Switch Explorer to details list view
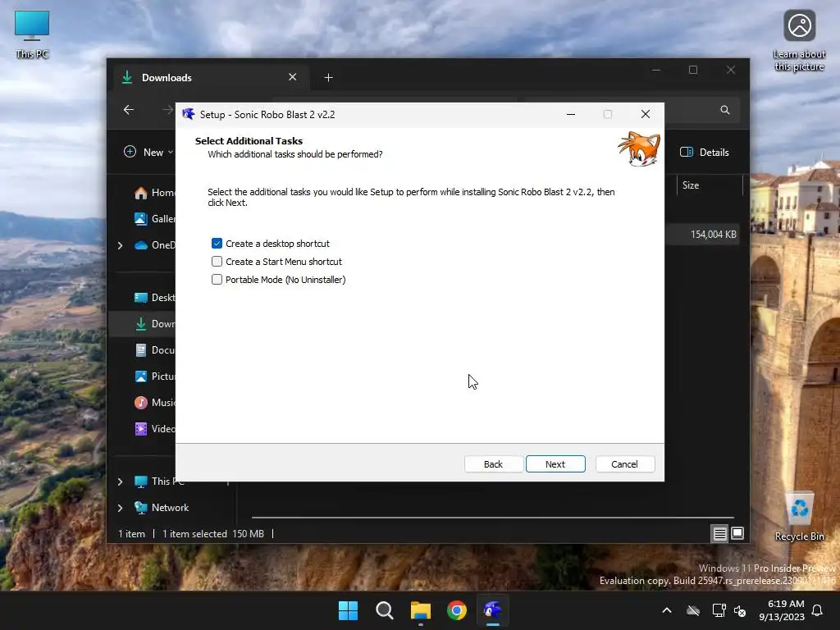The height and width of the screenshot is (630, 840). point(719,533)
